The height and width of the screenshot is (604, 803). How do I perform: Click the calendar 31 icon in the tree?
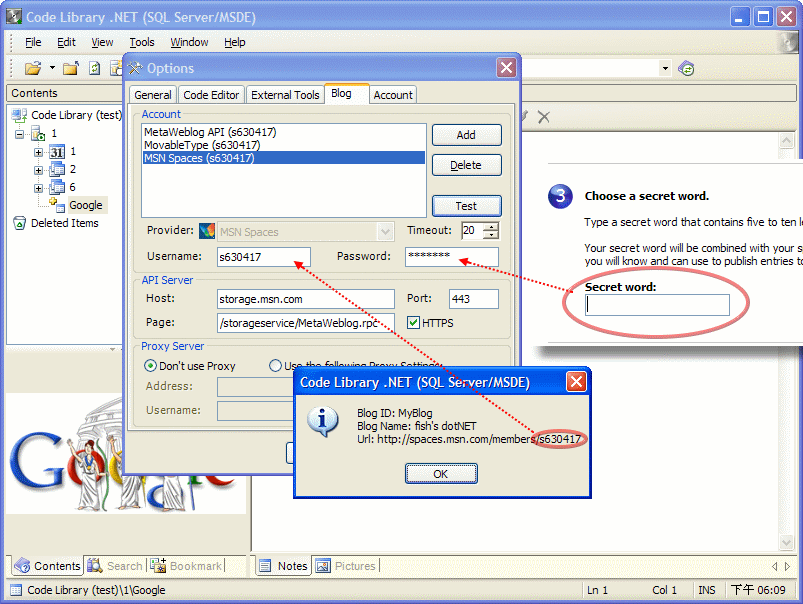pyautogui.click(x=57, y=152)
